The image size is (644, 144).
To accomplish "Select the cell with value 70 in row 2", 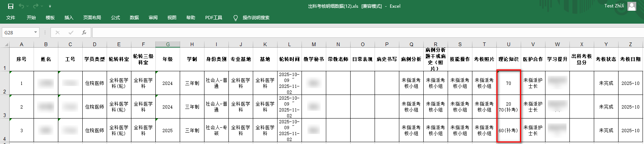I will (x=509, y=83).
